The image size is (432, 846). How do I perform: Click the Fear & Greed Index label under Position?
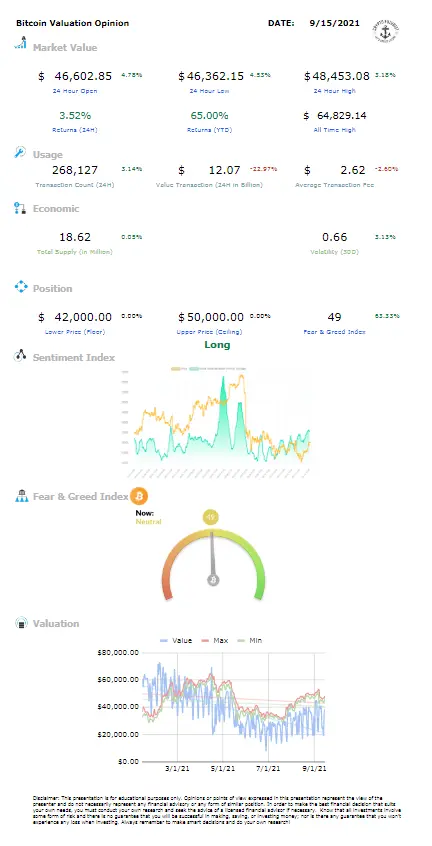coord(334,331)
